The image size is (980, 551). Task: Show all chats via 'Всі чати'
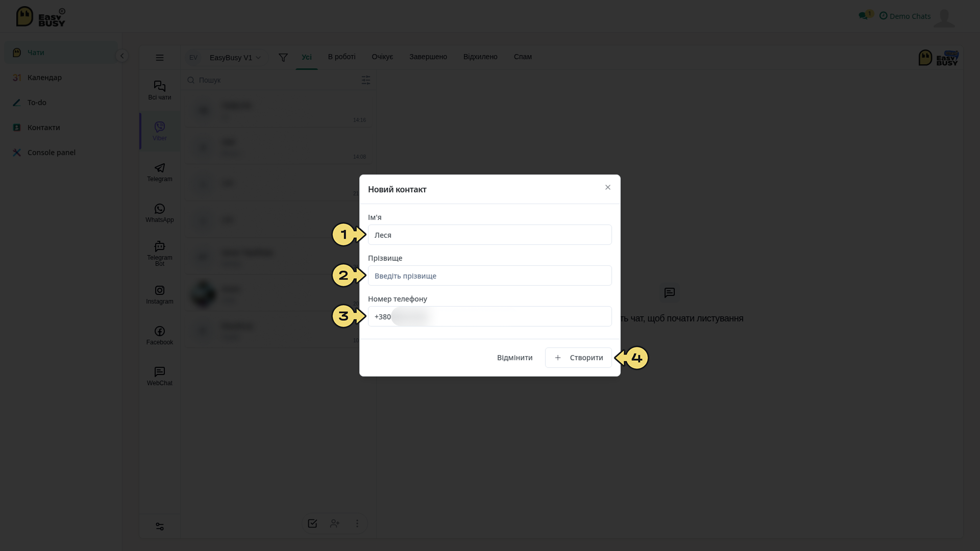(160, 90)
